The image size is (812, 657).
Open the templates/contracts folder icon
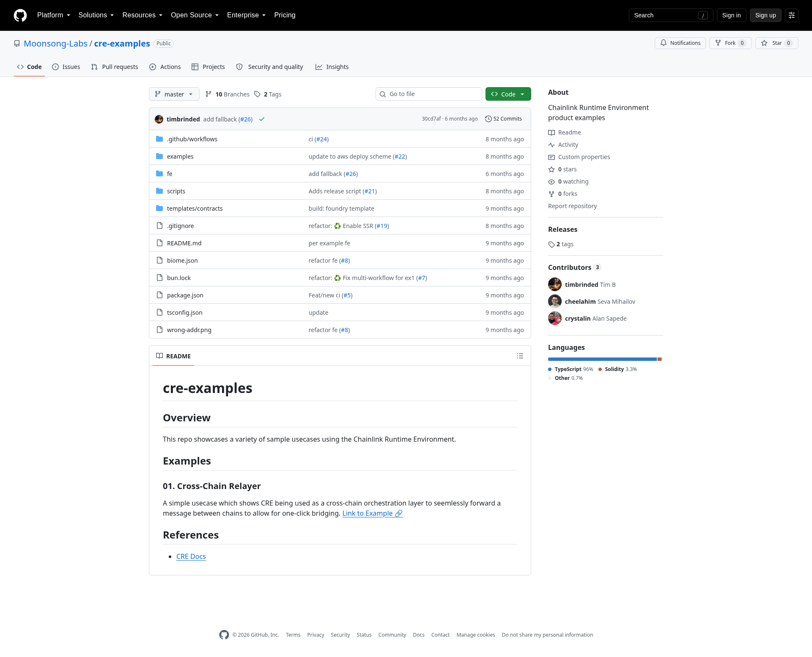click(x=159, y=209)
